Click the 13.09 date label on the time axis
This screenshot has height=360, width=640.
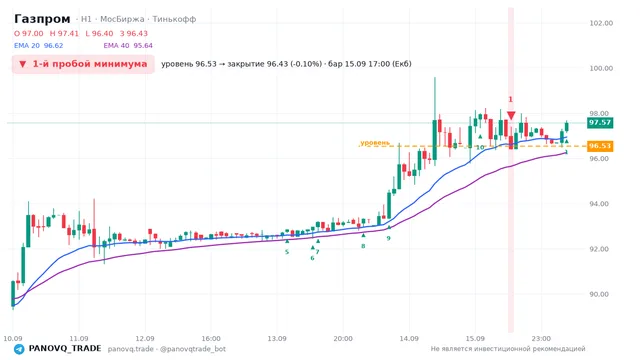pyautogui.click(x=277, y=338)
